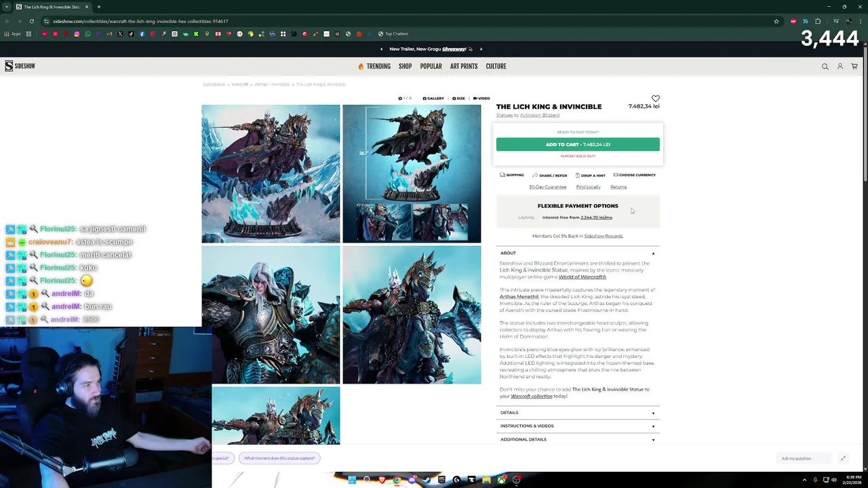Open Discord from the taskbar
The width and height of the screenshot is (868, 488).
coord(412,480)
